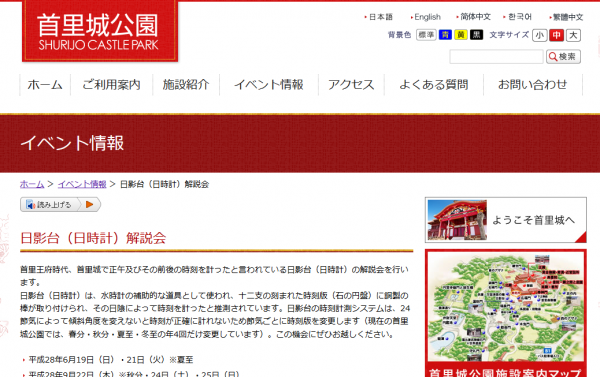Open the ご利用案内 navigation menu item
This screenshot has height=377, width=600.
tap(111, 85)
